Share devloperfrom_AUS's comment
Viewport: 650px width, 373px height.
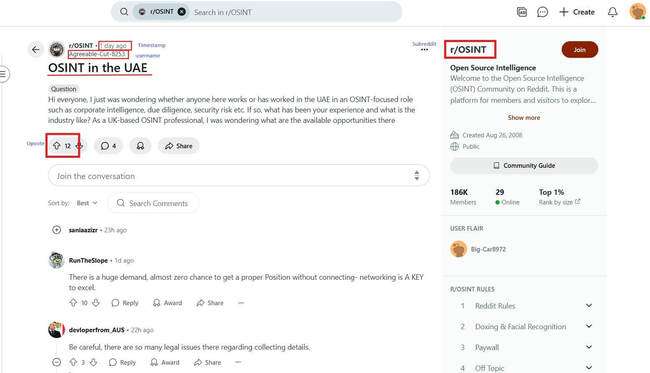(x=208, y=362)
